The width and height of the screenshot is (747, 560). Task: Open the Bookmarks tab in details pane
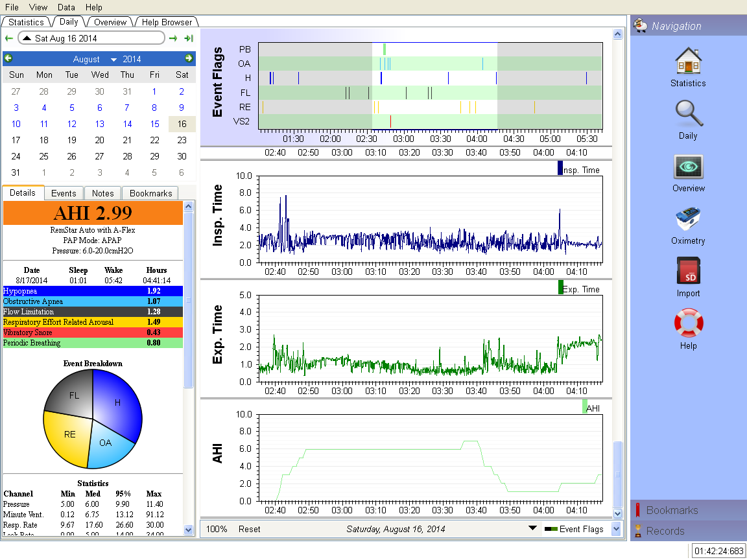coord(150,193)
